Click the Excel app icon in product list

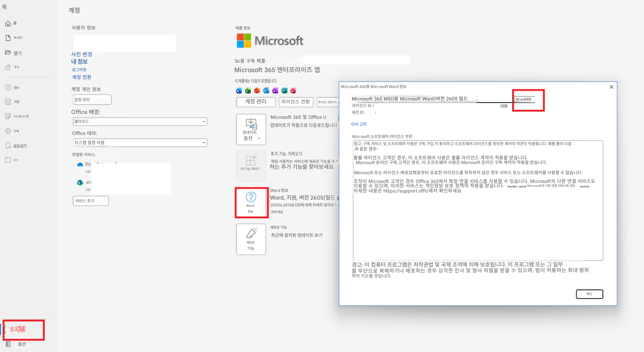248,91
